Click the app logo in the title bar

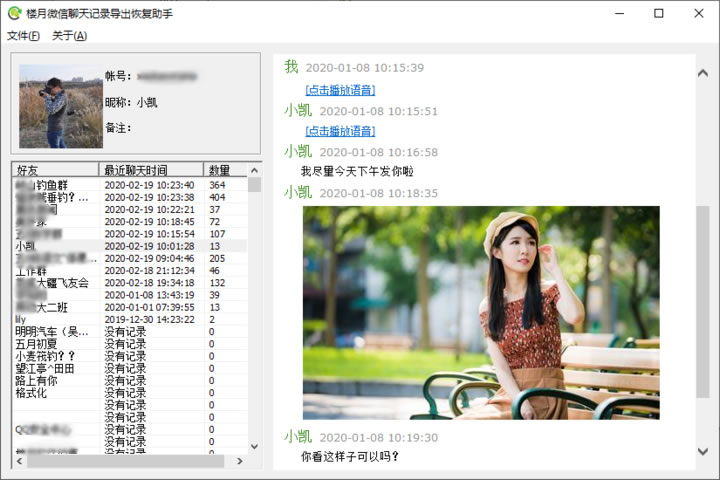click(x=14, y=13)
